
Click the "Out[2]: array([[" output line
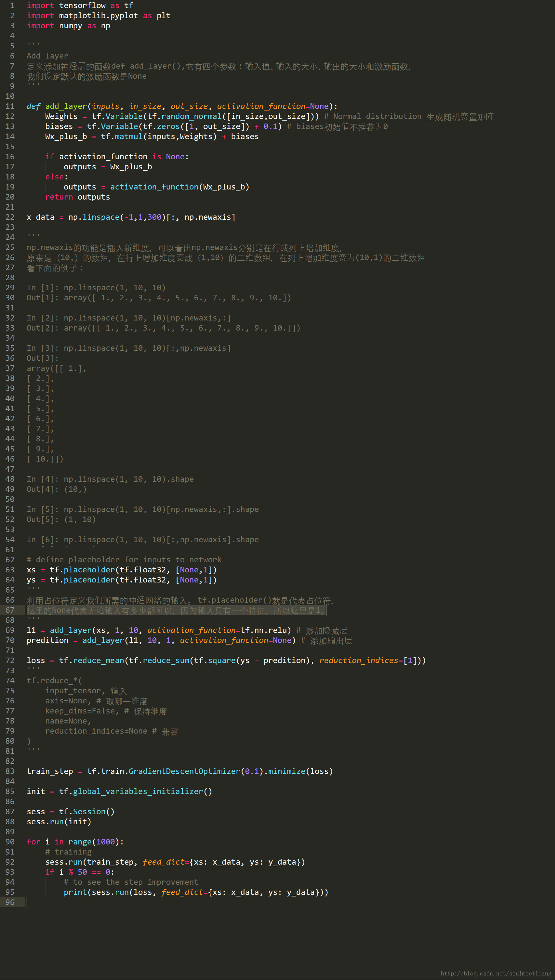coord(164,328)
